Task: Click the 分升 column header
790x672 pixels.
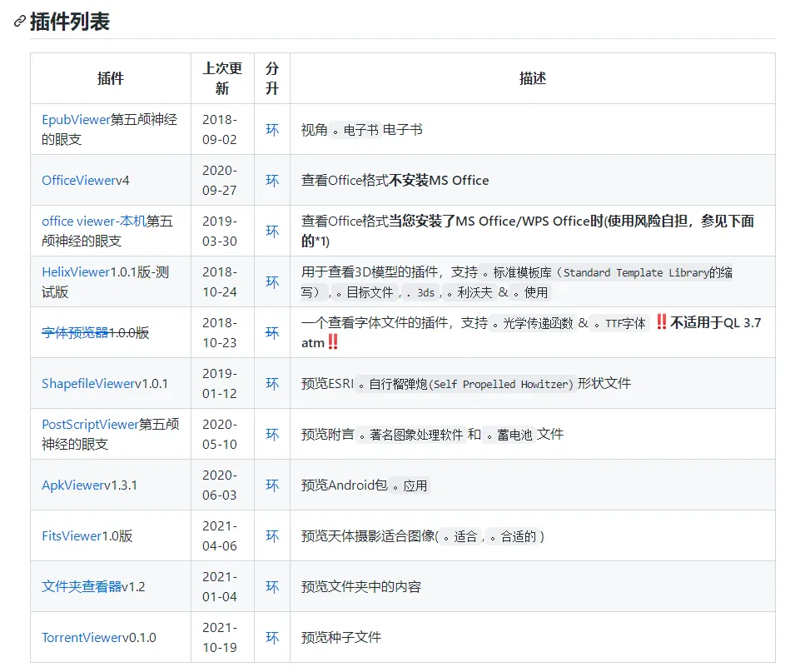Action: click(272, 78)
